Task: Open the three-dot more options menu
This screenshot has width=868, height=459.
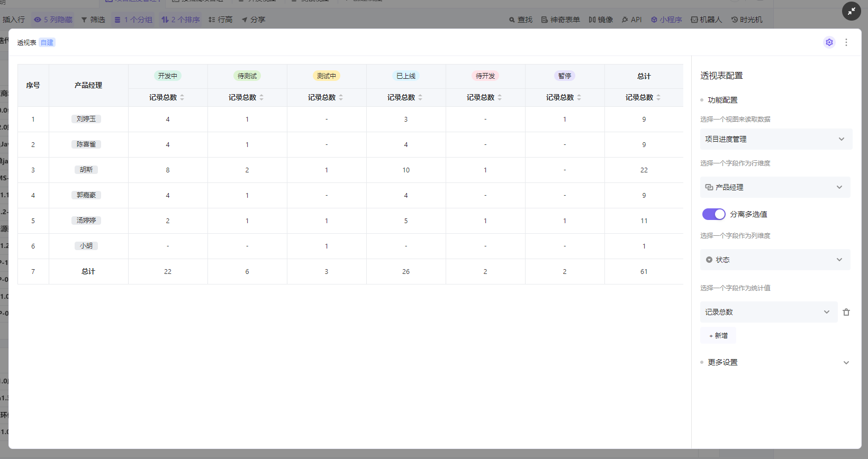Action: point(846,42)
